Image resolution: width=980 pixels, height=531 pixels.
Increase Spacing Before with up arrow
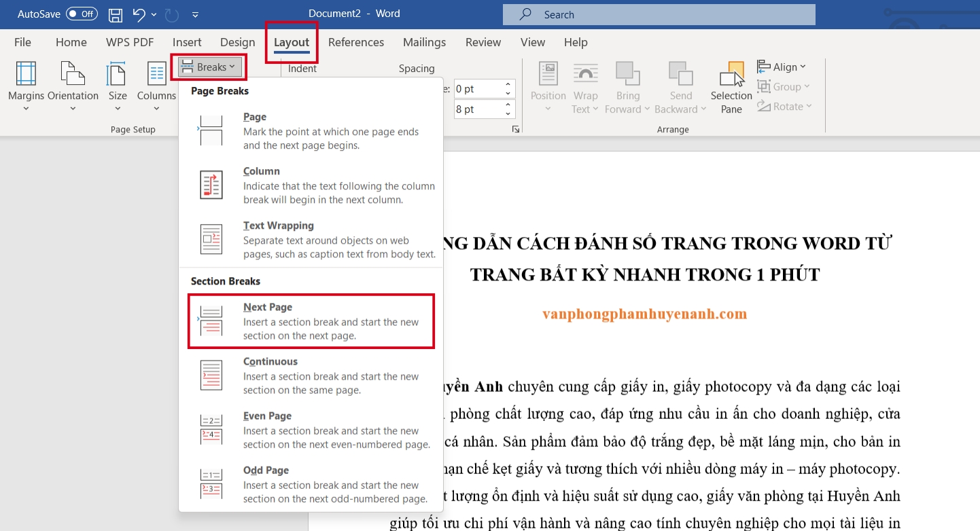tap(508, 85)
